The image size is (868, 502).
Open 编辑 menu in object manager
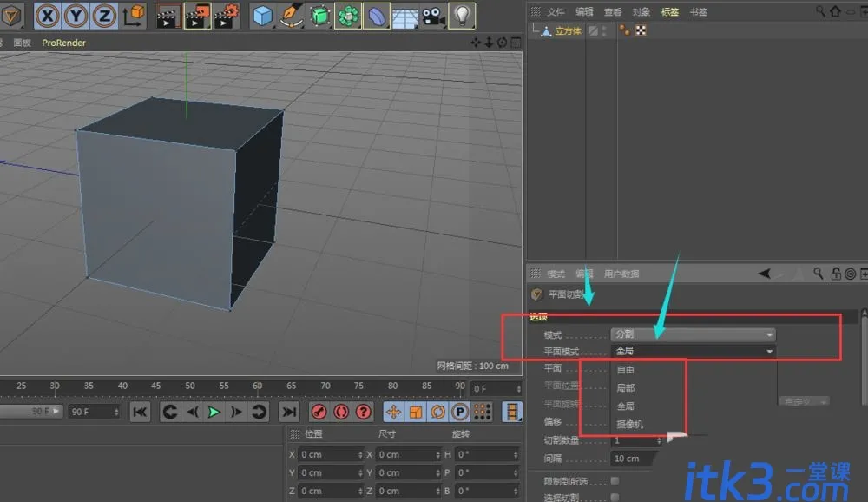coord(584,11)
